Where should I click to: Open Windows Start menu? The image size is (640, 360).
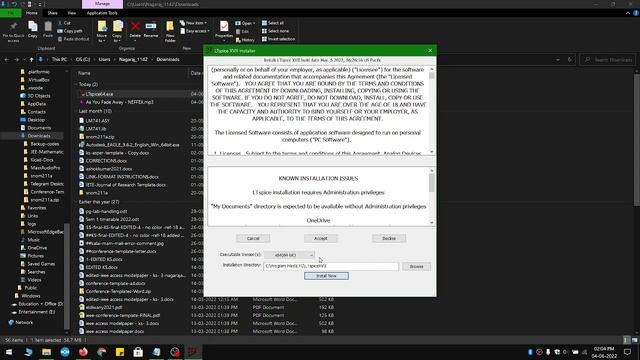pos(9,352)
